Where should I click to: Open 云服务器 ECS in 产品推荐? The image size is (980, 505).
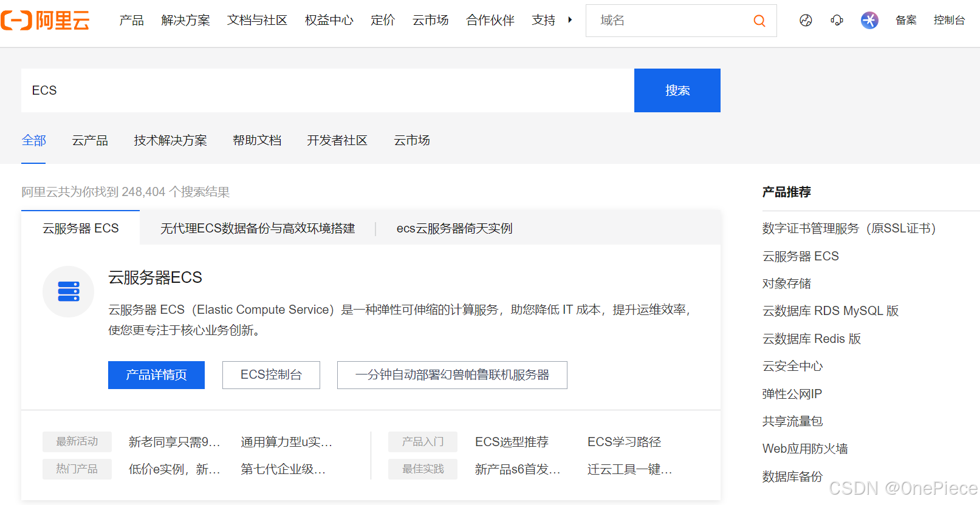(x=800, y=256)
